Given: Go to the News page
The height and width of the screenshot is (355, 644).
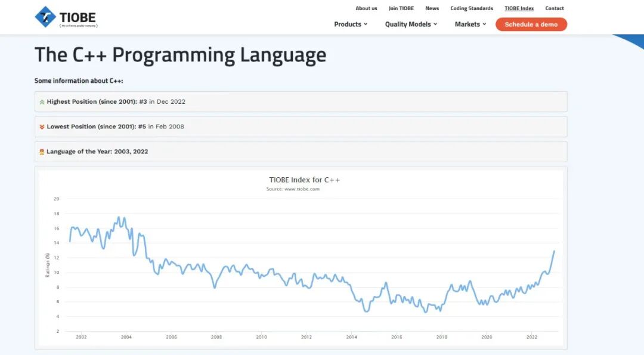Looking at the screenshot, I should click(432, 8).
